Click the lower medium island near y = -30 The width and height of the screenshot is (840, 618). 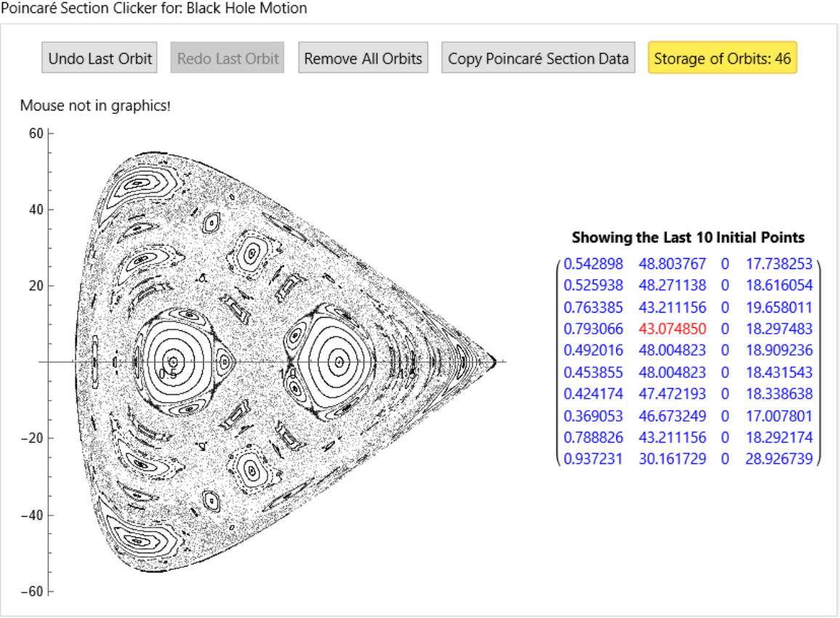pos(251,470)
